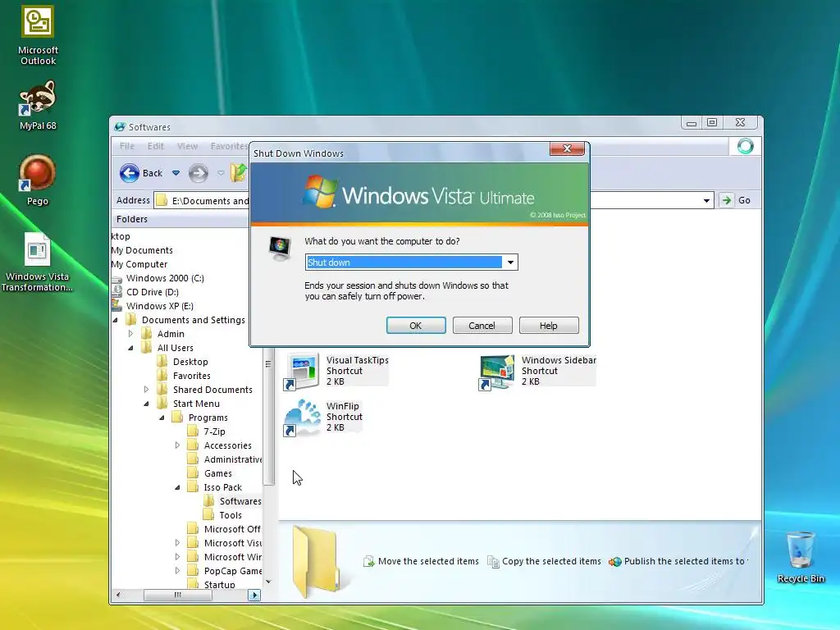Click the folder tree horizontal scrollbar thumb
840x630 pixels.
pos(177,595)
